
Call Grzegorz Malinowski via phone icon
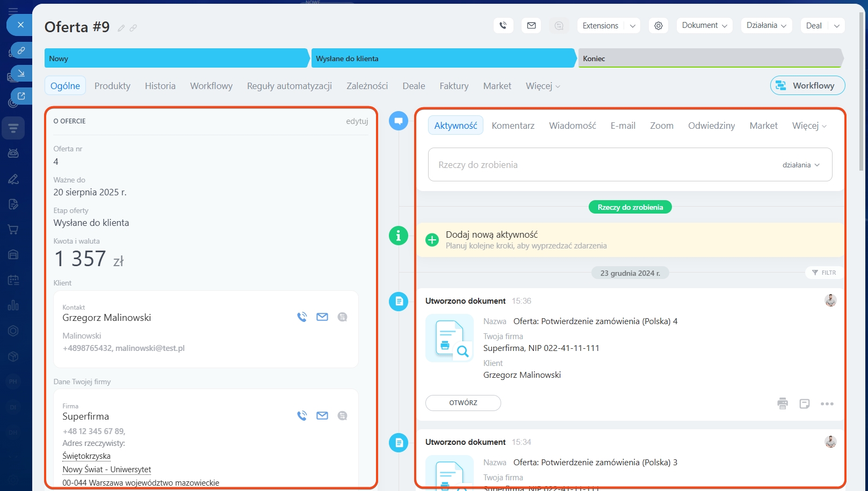[302, 317]
